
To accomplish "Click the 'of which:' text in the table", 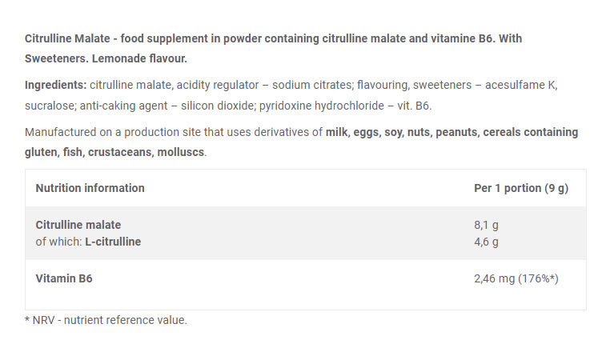I will [x=58, y=241].
